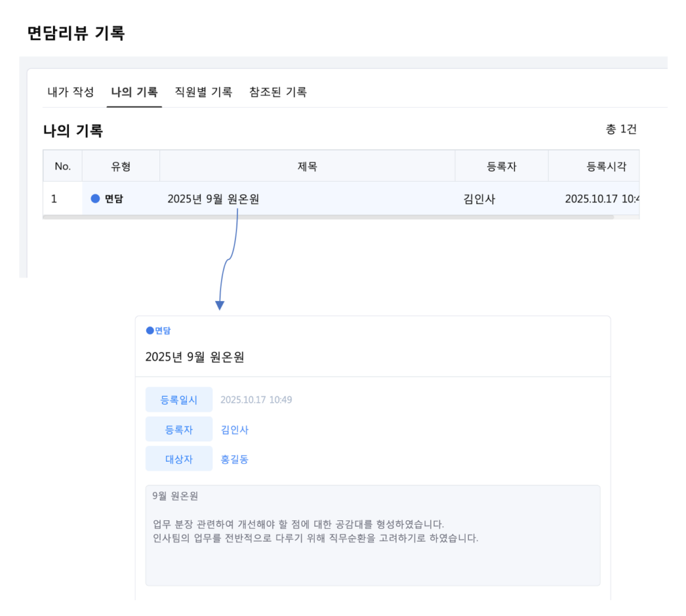Image resolution: width=686 pixels, height=616 pixels.
Task: Open the 내가 작성 tab
Action: pyautogui.click(x=70, y=93)
